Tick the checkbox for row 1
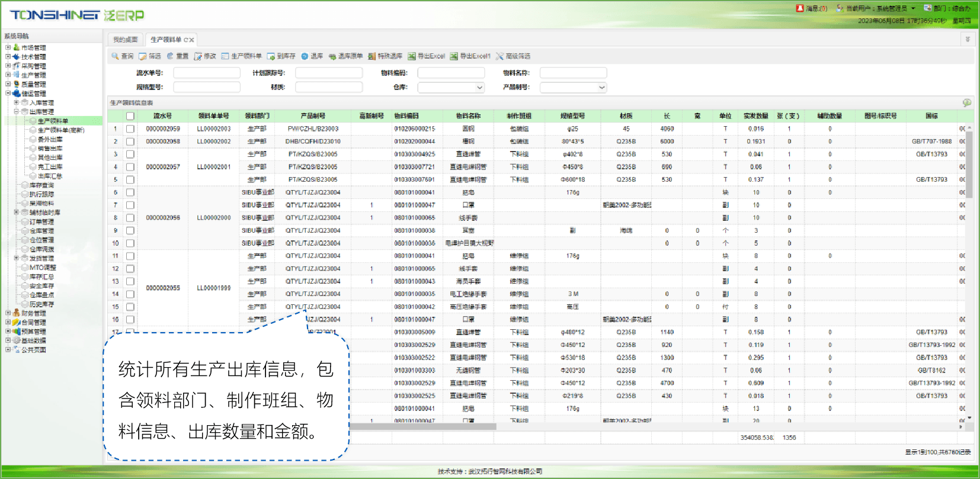The height and width of the screenshot is (479, 980). tap(130, 128)
